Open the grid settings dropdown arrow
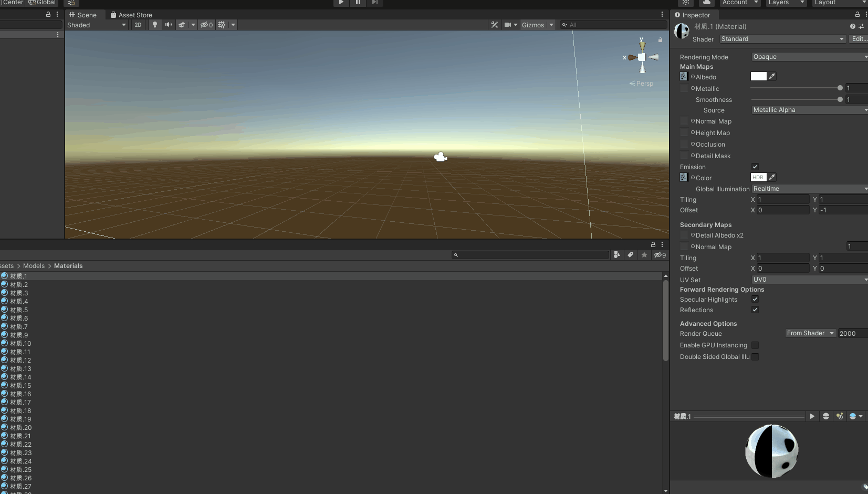The height and width of the screenshot is (494, 868). click(x=233, y=25)
